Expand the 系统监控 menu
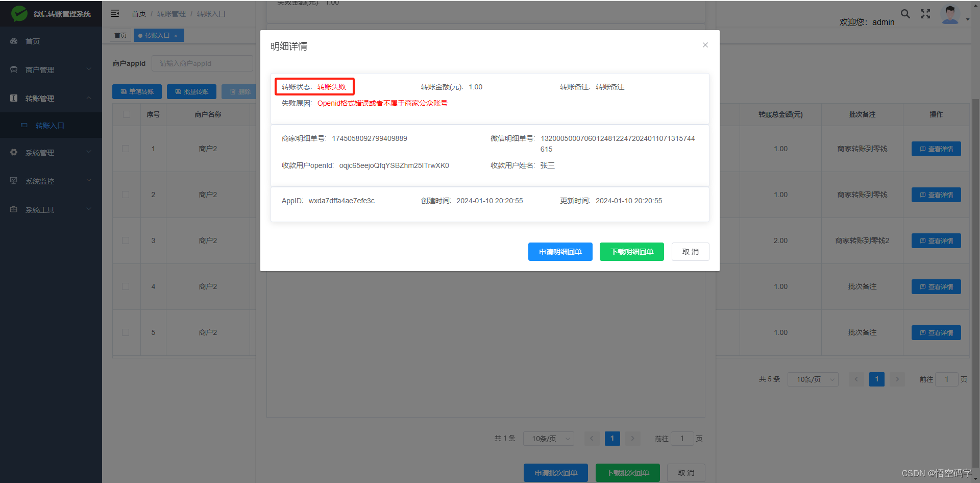This screenshot has height=483, width=980. click(51, 181)
